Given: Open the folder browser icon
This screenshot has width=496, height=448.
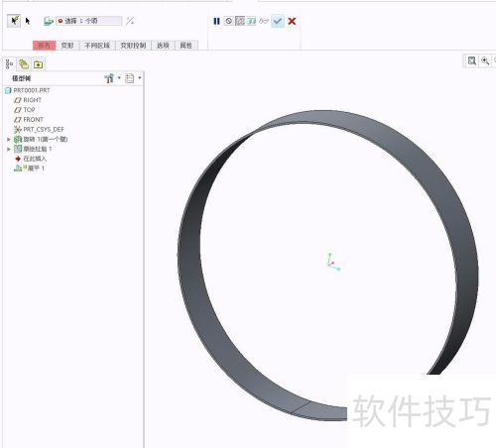Looking at the screenshot, I should [39, 64].
